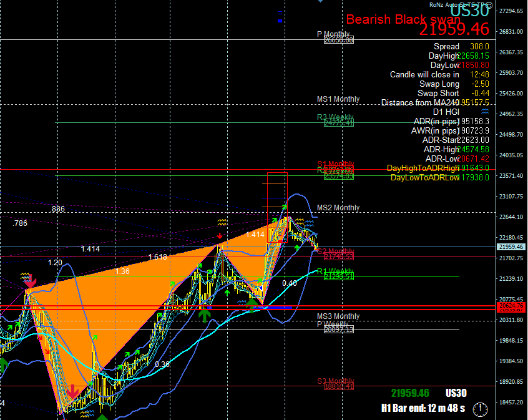Image resolution: width=528 pixels, height=420 pixels.
Task: Select the 27294.65 price scale label
Action: click(511, 11)
